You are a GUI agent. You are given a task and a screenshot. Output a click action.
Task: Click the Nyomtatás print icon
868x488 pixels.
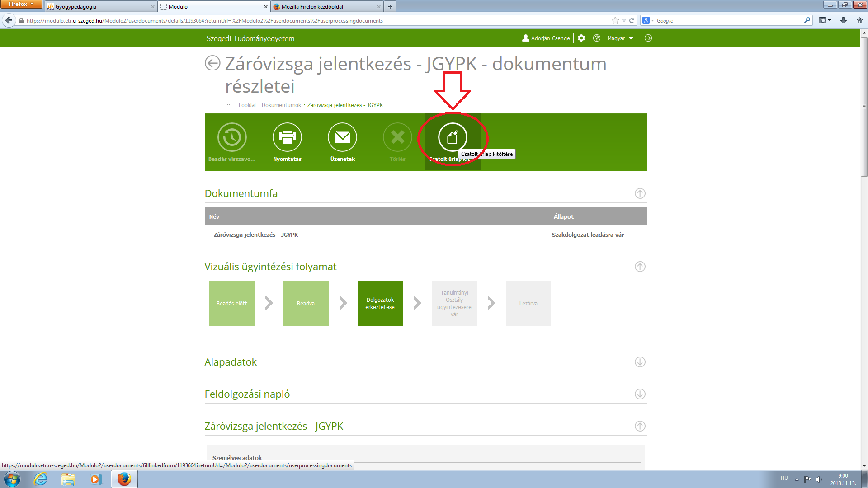(287, 137)
